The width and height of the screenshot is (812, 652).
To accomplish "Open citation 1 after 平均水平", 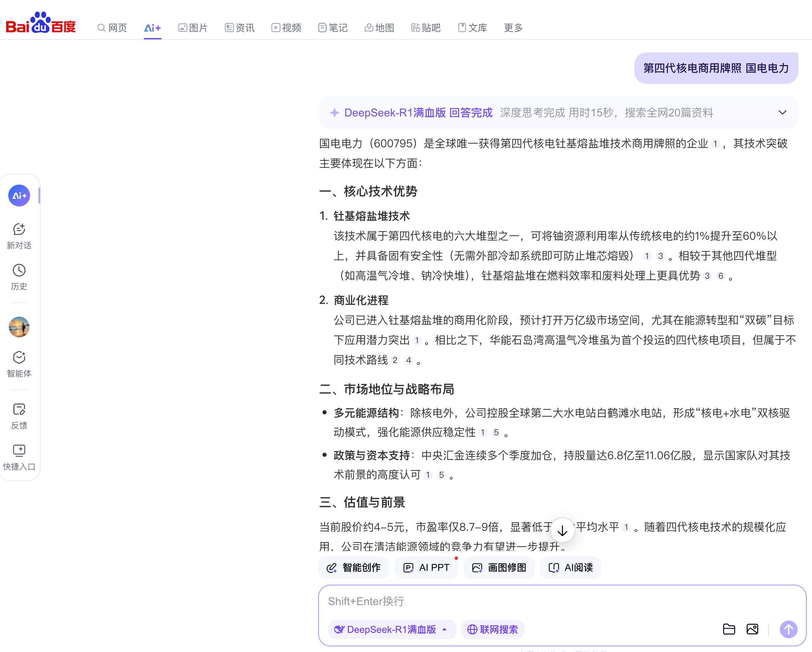I will (626, 527).
